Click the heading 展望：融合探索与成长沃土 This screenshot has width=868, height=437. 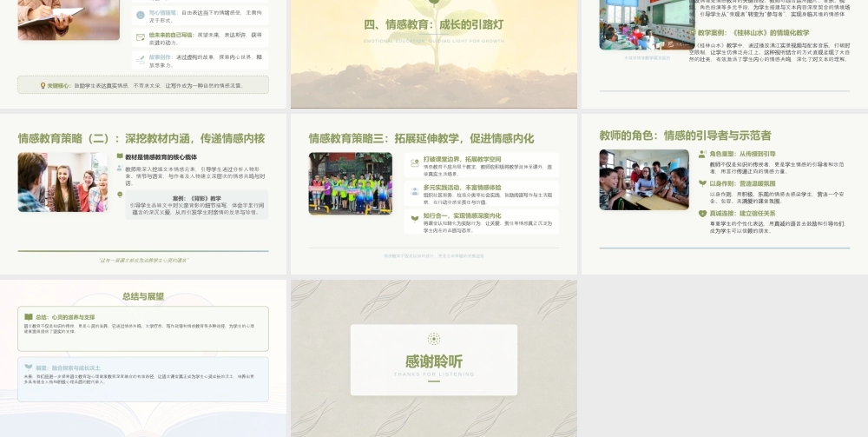[x=68, y=367]
